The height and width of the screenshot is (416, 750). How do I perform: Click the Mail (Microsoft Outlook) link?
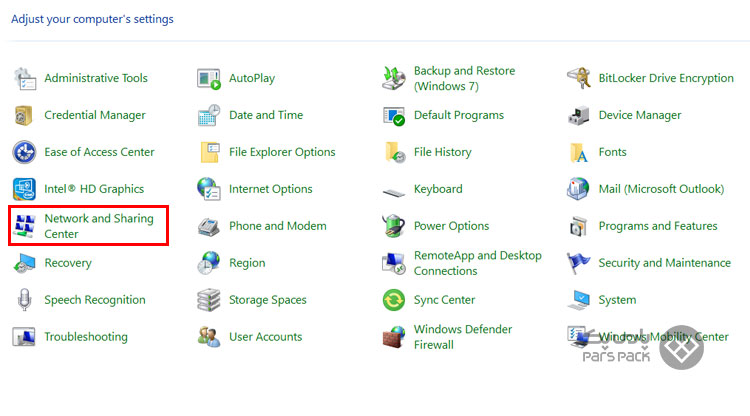tap(661, 189)
